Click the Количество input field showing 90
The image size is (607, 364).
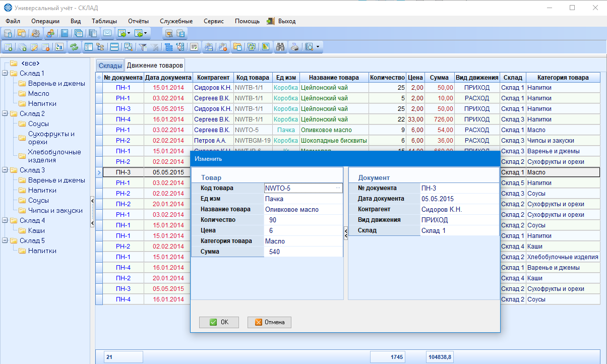303,220
